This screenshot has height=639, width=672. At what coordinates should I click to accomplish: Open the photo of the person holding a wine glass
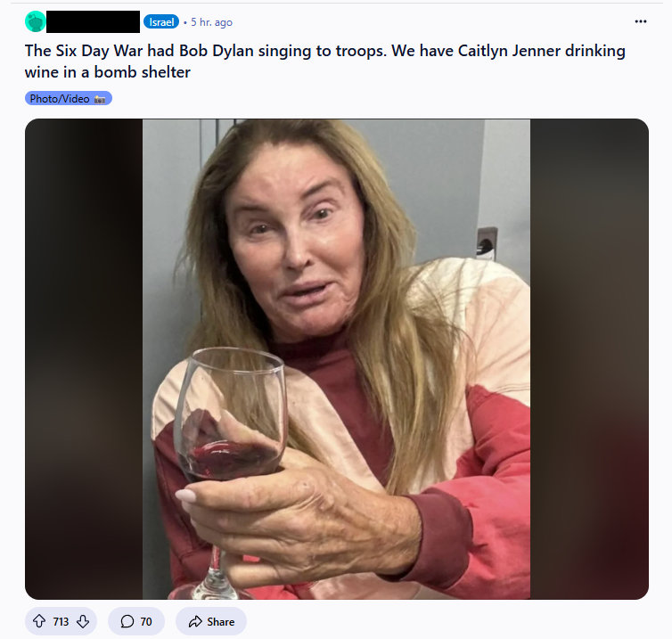(x=336, y=359)
